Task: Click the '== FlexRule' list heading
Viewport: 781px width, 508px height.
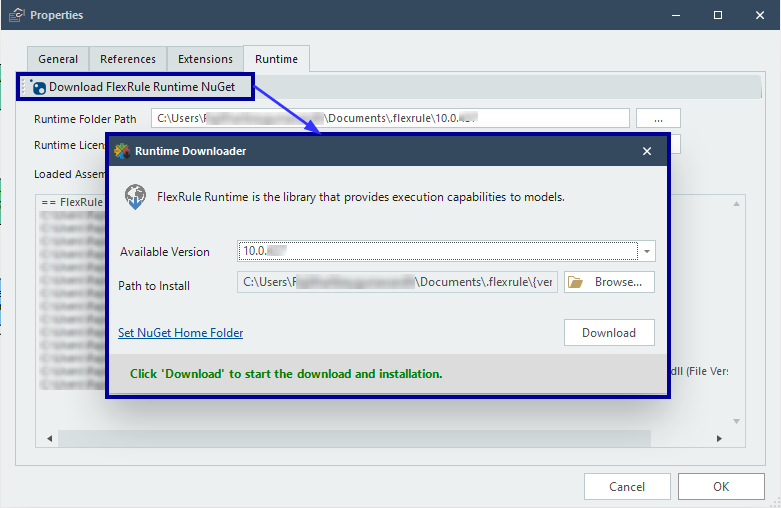Action: [72, 202]
